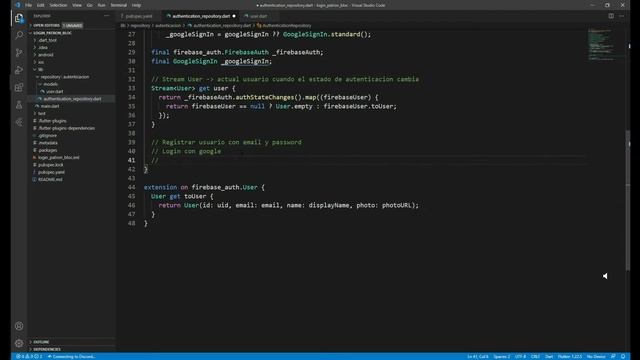The height and width of the screenshot is (360, 640).
Task: Open the File menu
Action: click(x=28, y=5)
